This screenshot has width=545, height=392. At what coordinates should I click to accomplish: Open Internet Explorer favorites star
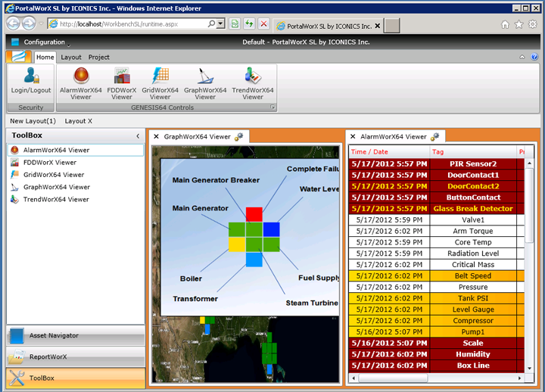(x=519, y=24)
